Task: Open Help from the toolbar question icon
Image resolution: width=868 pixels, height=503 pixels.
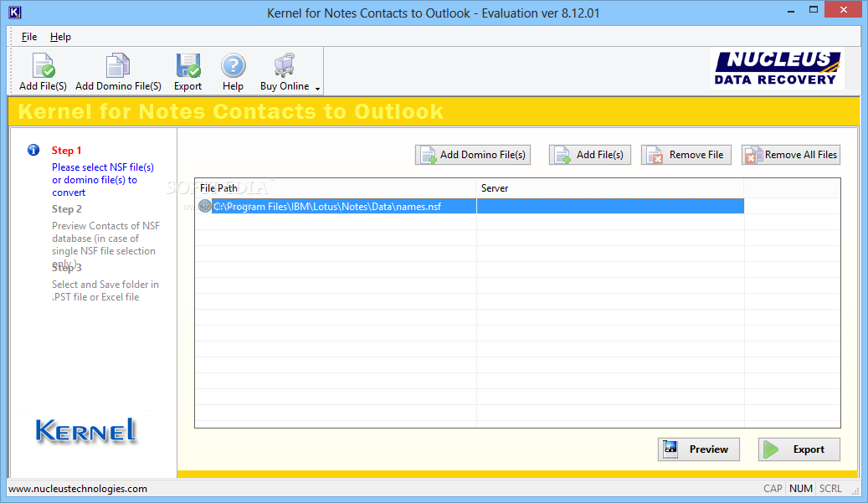Action: pyautogui.click(x=233, y=66)
